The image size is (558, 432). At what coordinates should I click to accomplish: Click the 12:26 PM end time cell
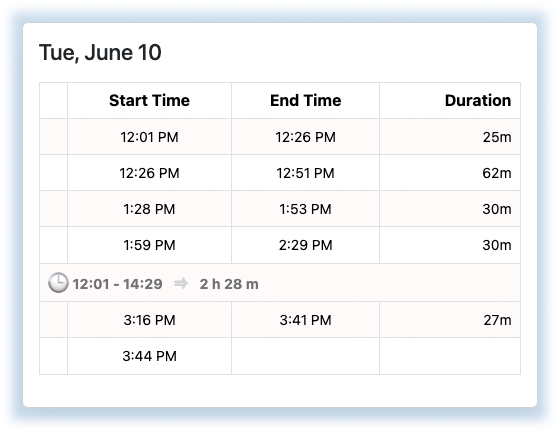305,137
